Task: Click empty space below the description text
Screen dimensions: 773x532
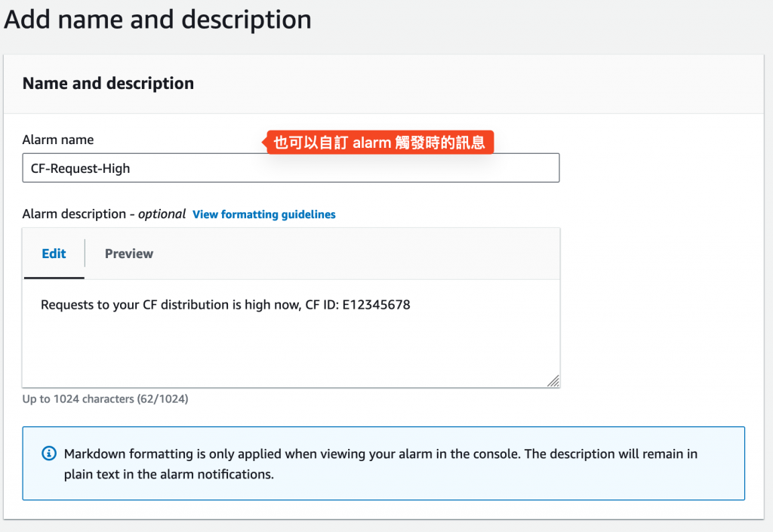Action: [291, 351]
